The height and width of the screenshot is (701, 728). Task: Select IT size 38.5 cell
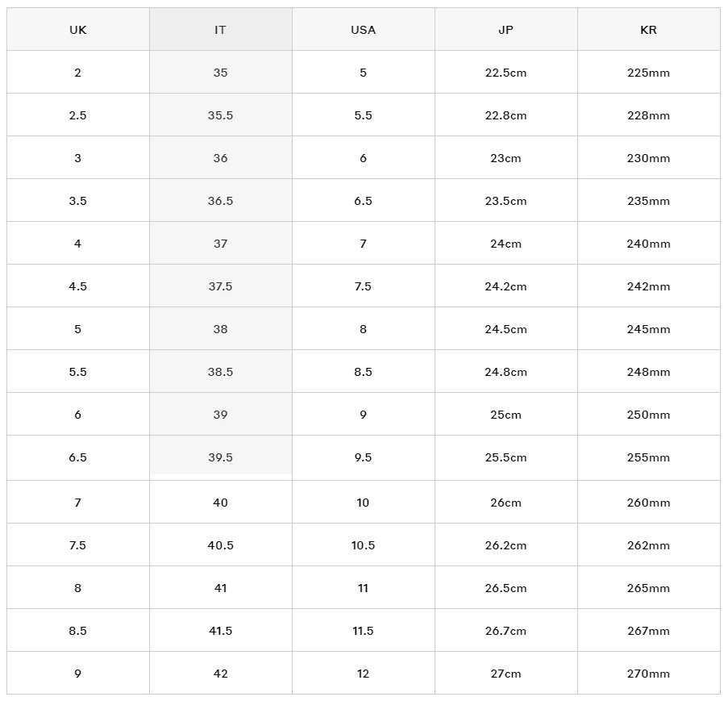tap(220, 372)
